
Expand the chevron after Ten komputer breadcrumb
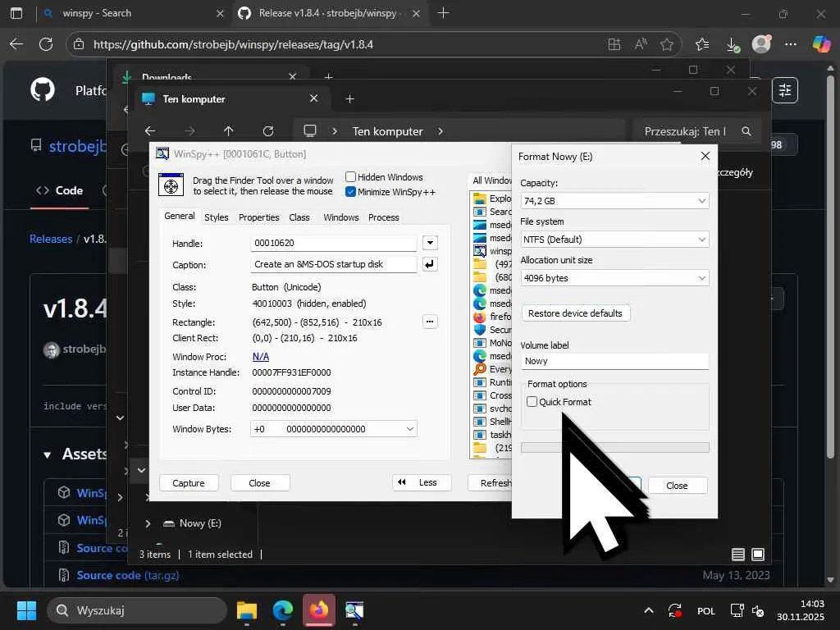(x=441, y=131)
